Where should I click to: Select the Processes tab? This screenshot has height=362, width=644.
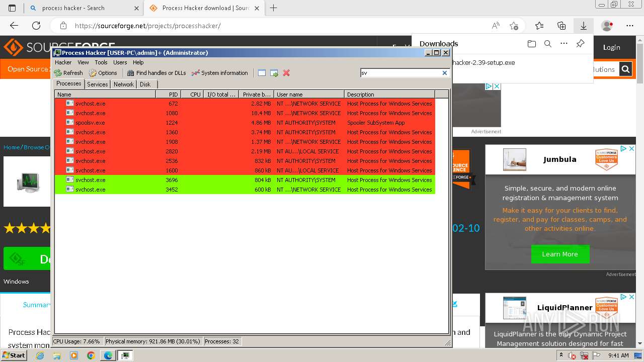(x=69, y=84)
